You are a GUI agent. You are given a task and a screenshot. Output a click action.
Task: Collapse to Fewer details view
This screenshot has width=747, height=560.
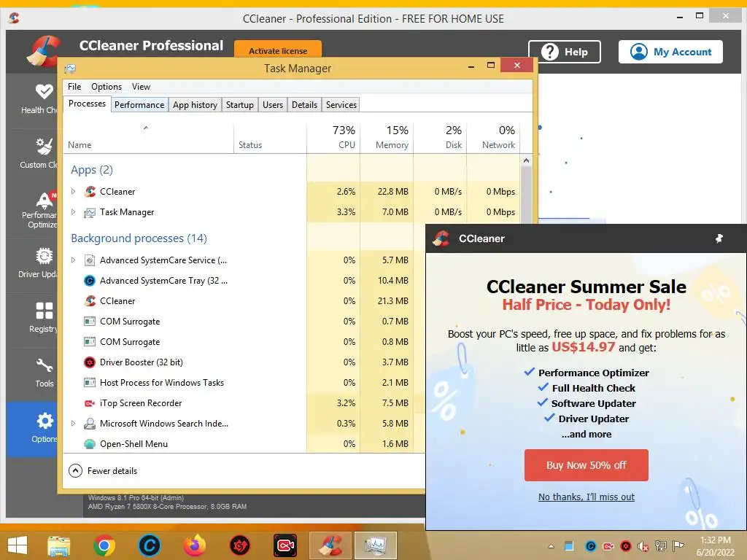(103, 471)
